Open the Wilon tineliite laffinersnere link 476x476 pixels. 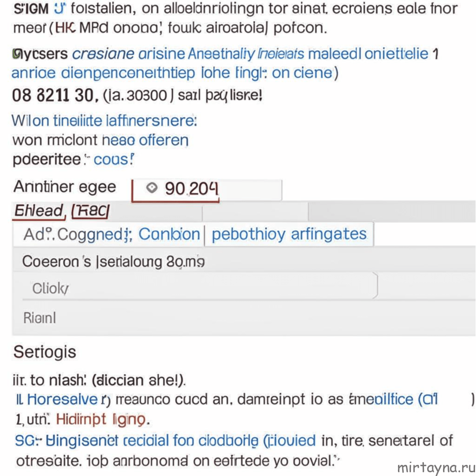click(x=104, y=121)
